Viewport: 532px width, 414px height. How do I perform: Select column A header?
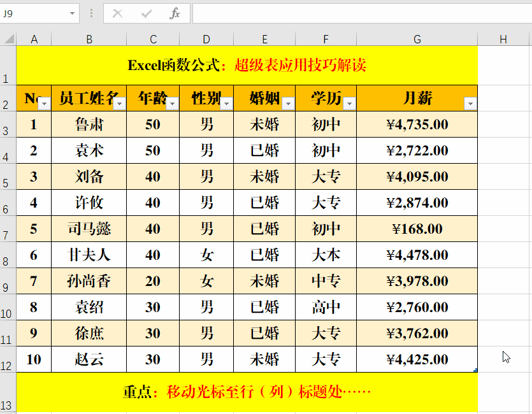click(34, 39)
